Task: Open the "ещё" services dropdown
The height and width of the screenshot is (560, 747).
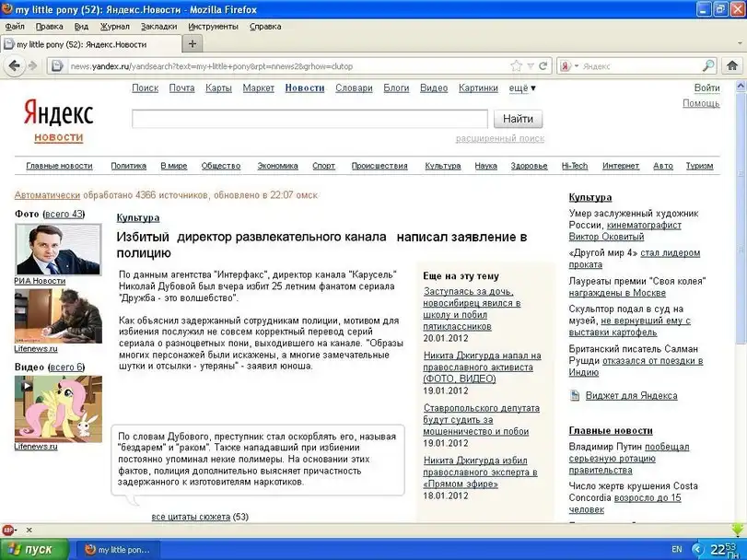Action: (x=522, y=88)
